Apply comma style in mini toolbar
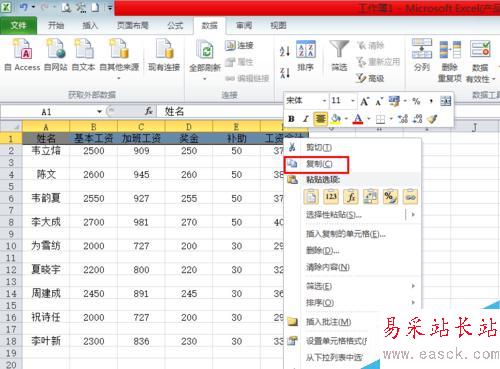 click(x=431, y=101)
